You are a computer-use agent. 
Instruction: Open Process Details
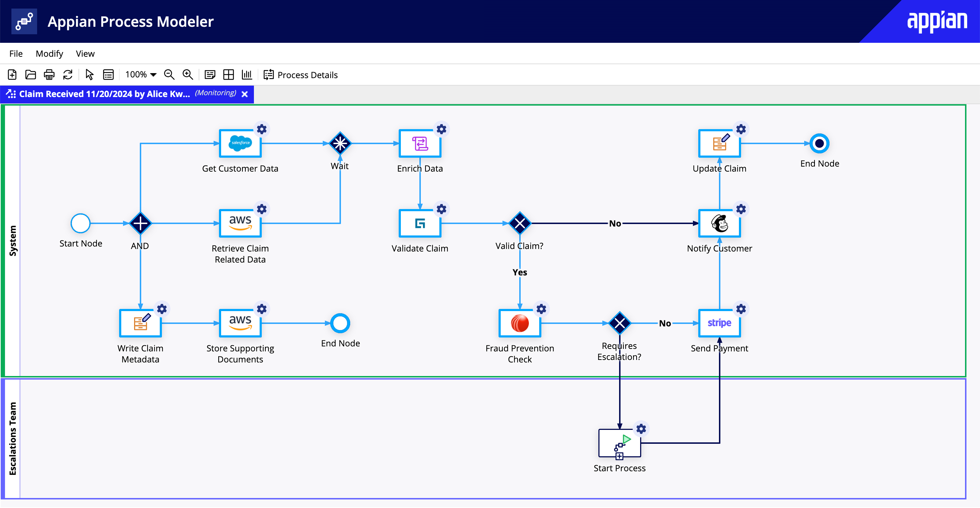click(x=301, y=75)
